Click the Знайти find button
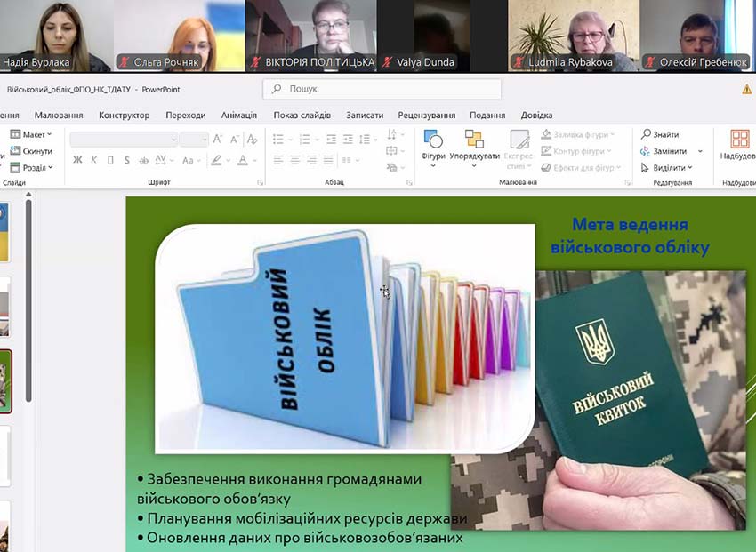The width and height of the screenshot is (756, 552). (x=660, y=134)
